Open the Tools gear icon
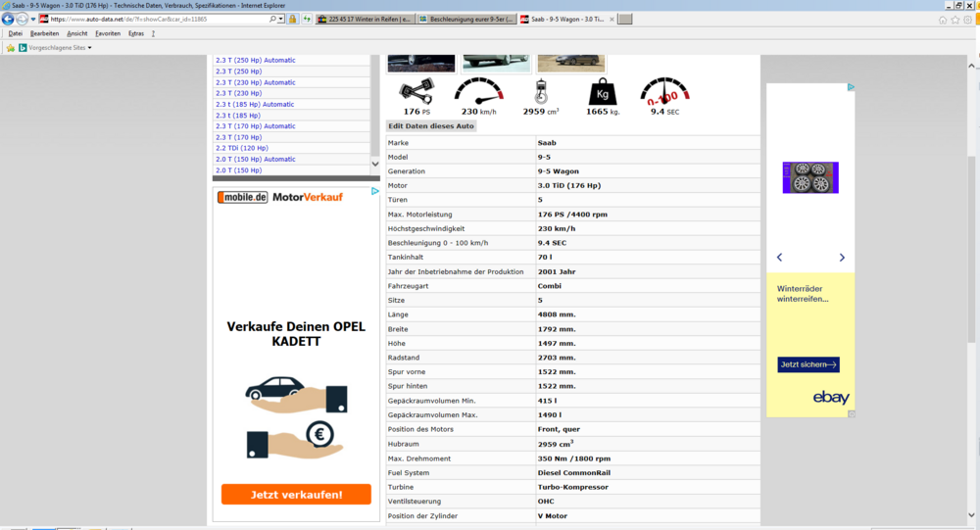This screenshot has width=980, height=530. (967, 20)
